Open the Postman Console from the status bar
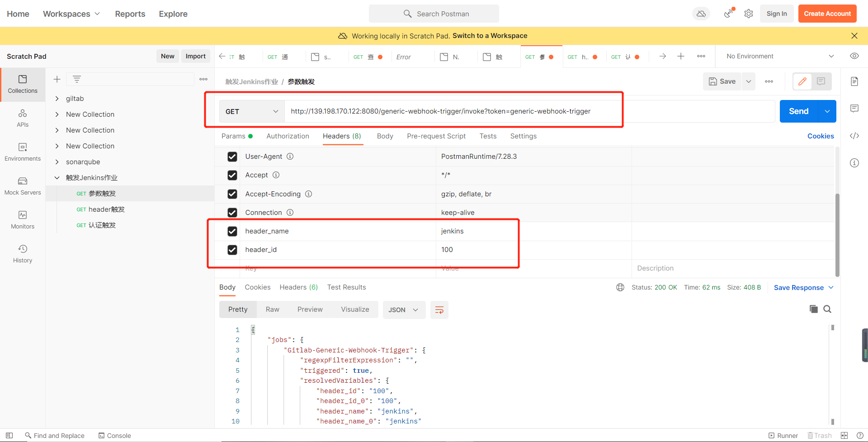 pos(114,435)
